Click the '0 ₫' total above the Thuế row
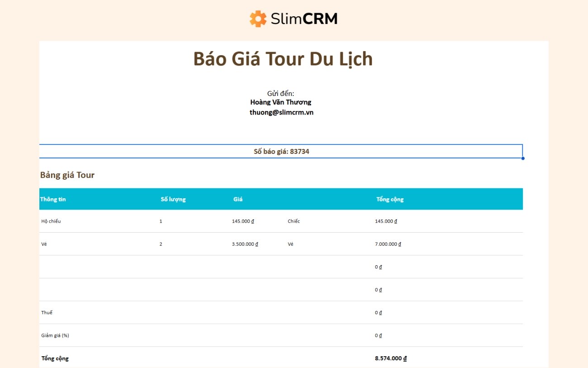This screenshot has height=368, width=588. [x=379, y=290]
